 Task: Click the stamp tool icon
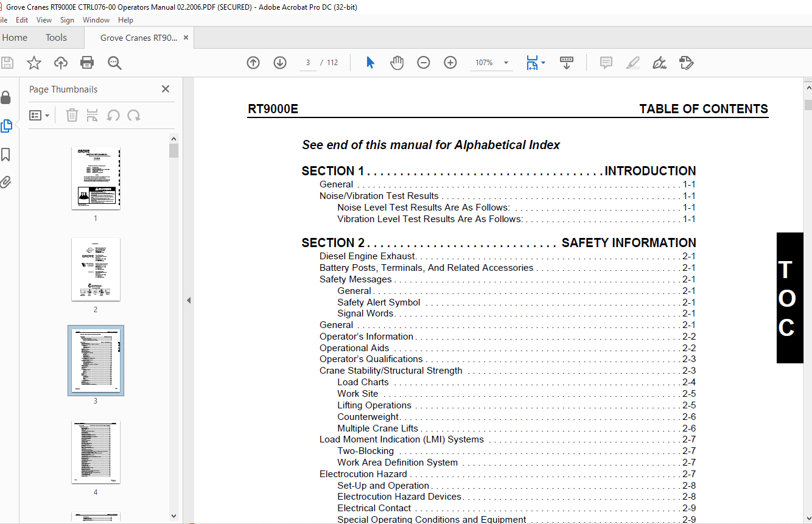coord(686,63)
